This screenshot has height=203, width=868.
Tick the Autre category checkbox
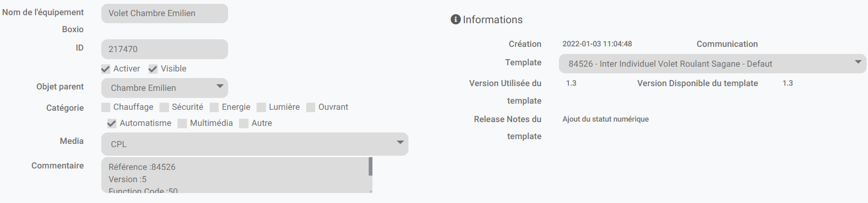point(244,124)
